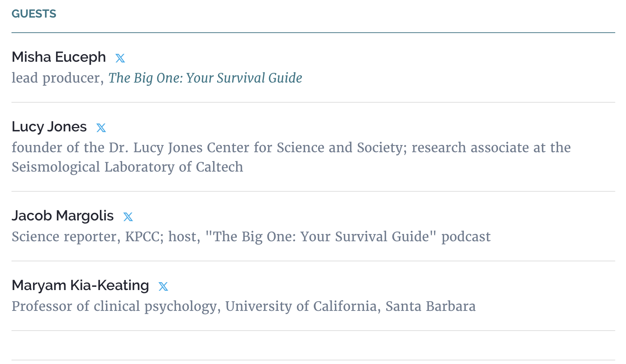Click "Seismological Laboratory of Caltech" text
Viewport: 626px width, 364px height.
coord(127,167)
